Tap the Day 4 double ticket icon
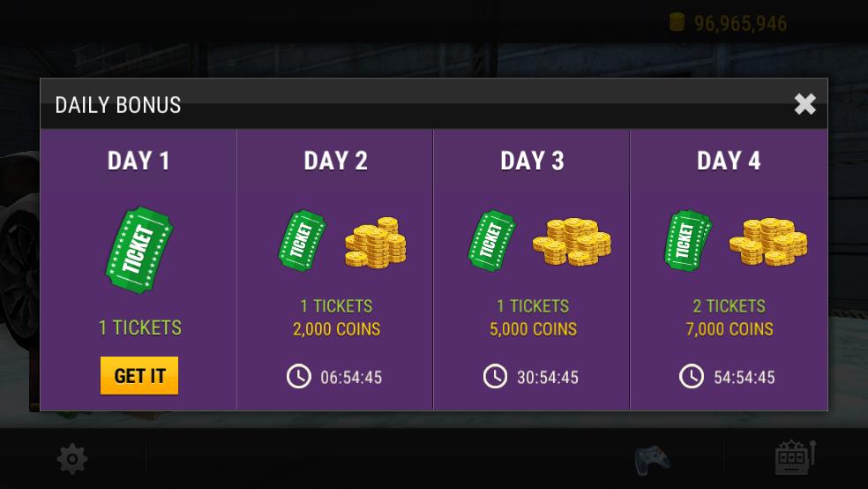Viewport: 868px width, 489px height. pyautogui.click(x=687, y=240)
